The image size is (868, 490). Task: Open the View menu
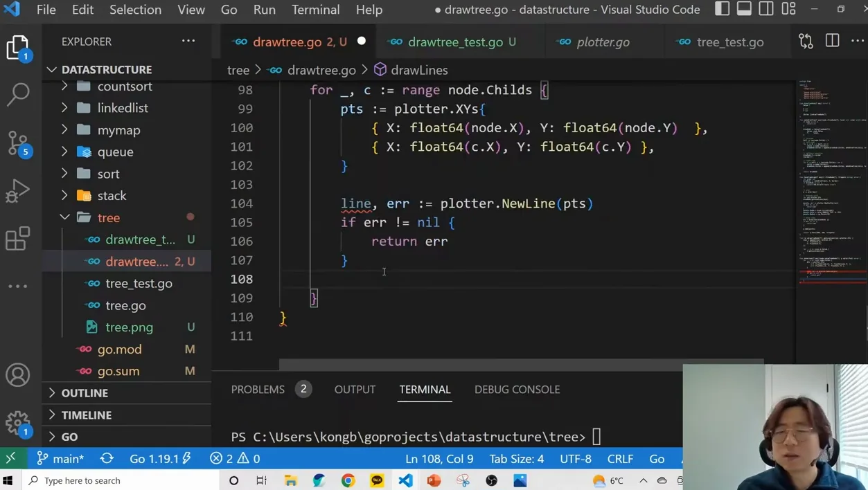point(191,10)
